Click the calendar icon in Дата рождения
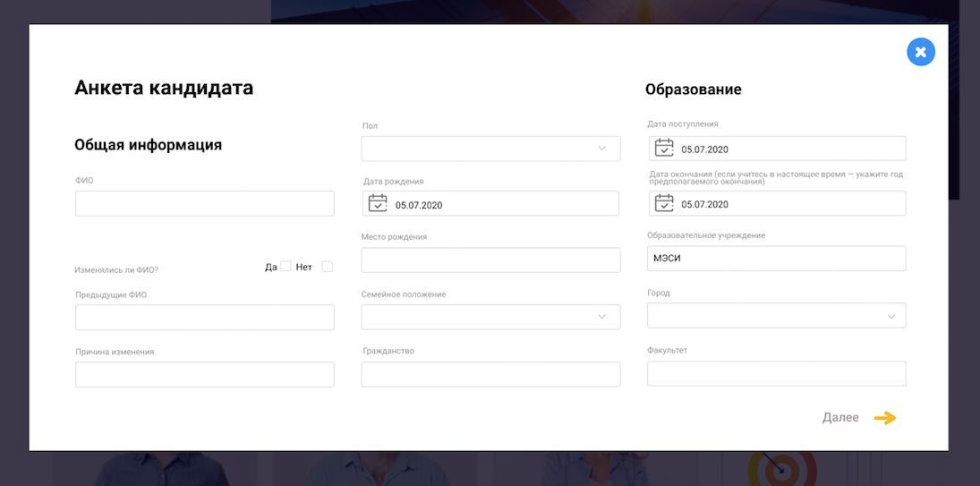This screenshot has width=980, height=486. tap(378, 204)
